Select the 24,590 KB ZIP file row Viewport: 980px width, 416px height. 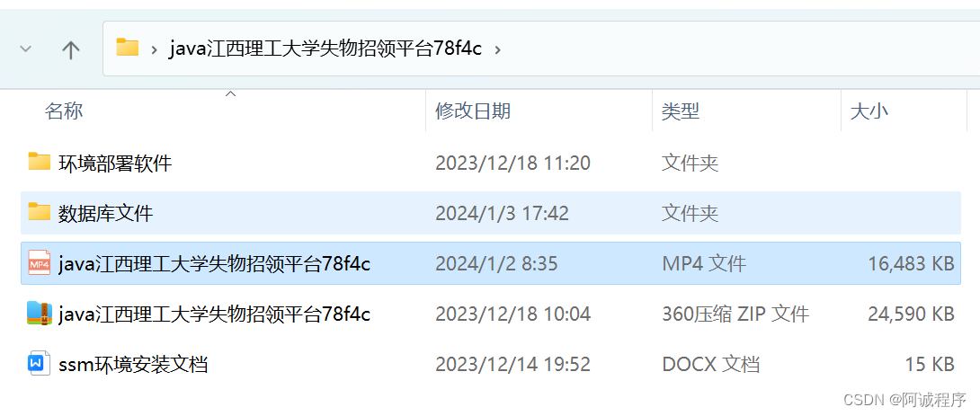(x=491, y=314)
